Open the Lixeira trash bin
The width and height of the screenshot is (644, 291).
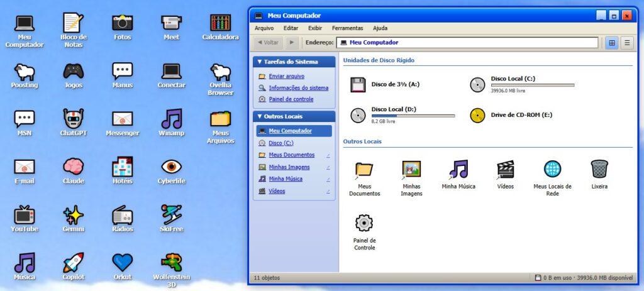(x=599, y=170)
